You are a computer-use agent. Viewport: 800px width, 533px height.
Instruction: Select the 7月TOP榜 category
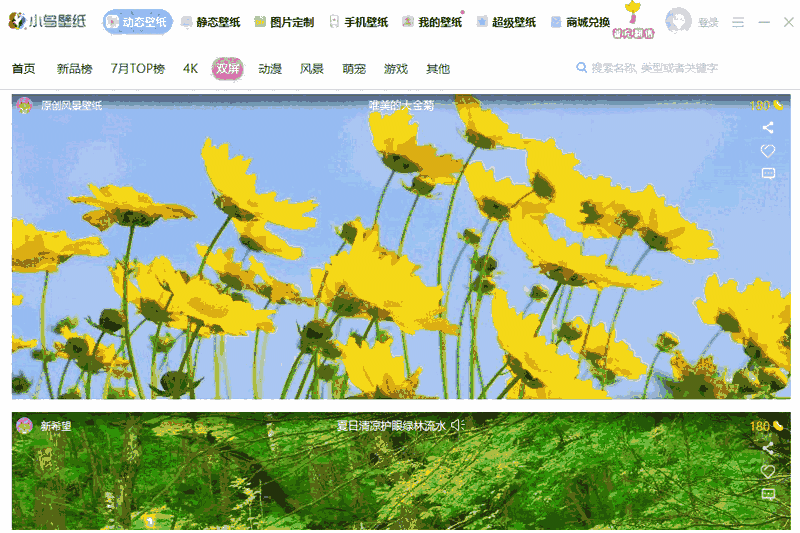coord(138,68)
